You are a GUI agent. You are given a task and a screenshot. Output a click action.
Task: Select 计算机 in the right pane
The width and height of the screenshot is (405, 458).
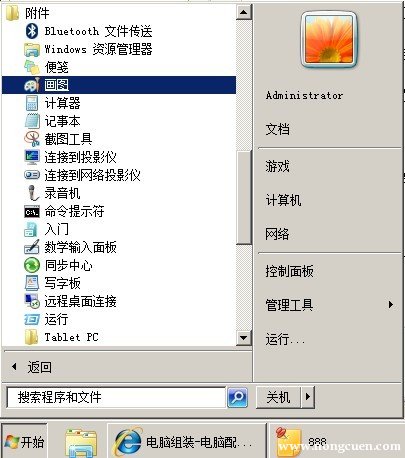click(x=283, y=200)
